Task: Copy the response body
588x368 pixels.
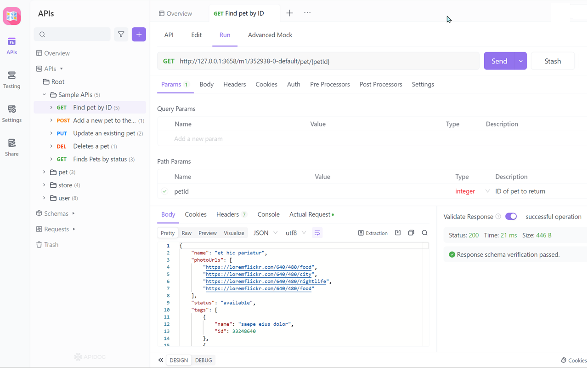Action: 411,233
